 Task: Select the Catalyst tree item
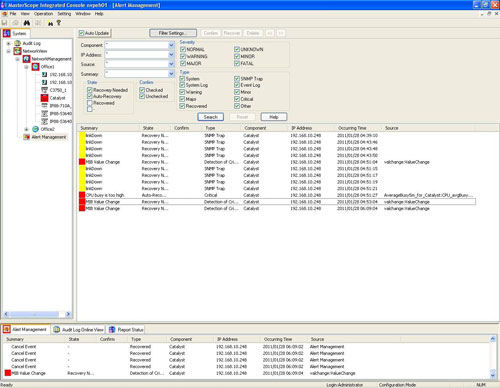[57, 98]
